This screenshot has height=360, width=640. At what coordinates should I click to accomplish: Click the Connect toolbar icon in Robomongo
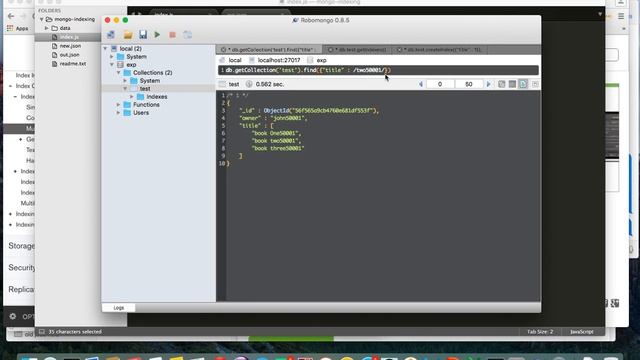tap(111, 35)
